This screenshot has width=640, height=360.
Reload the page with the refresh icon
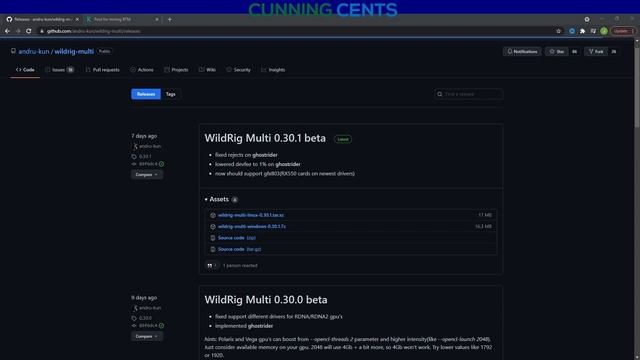pos(29,31)
